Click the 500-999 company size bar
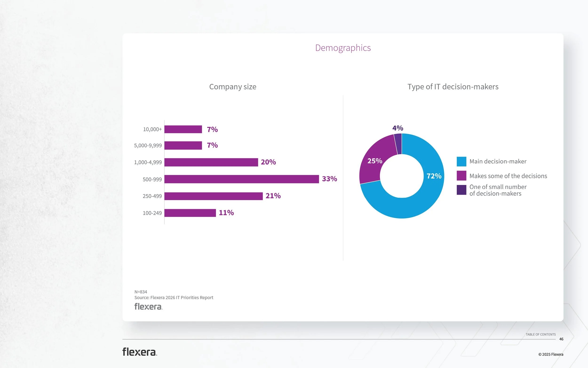The image size is (588, 368). 241,179
